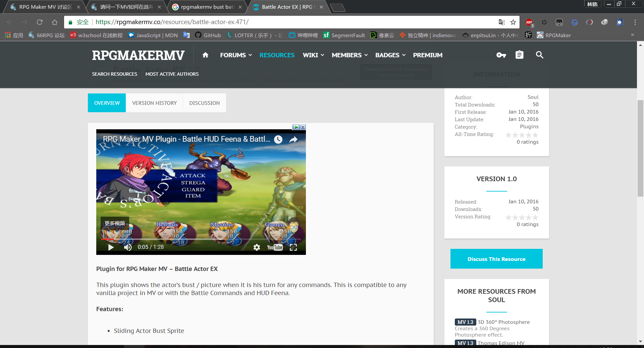Reload the browser page
644x348 pixels.
pos(40,22)
